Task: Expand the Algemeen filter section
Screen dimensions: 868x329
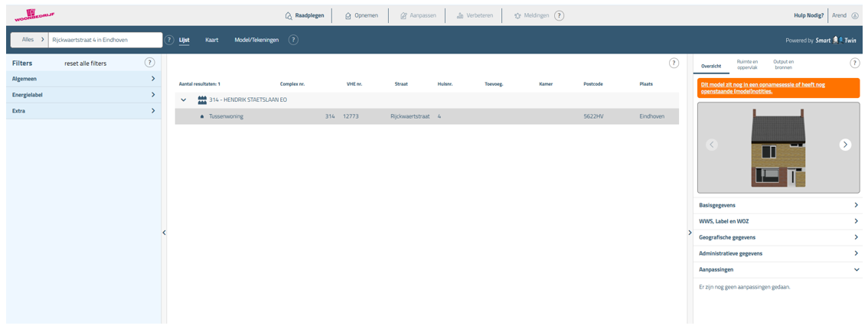Action: pos(152,79)
